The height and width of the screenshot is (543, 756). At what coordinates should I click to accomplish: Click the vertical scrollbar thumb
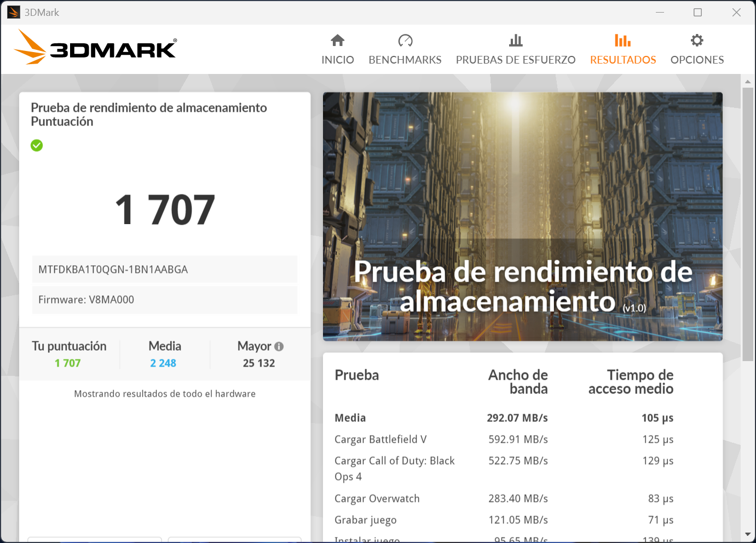point(748,224)
